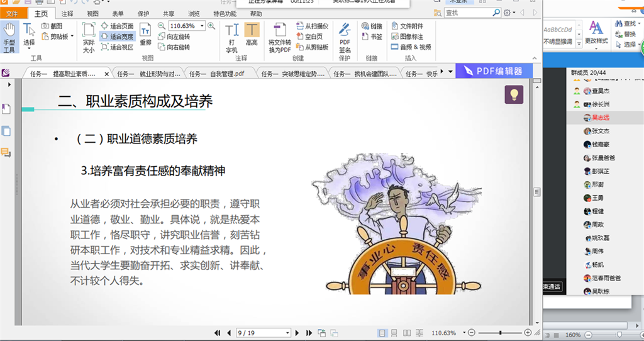Insert File Attachment (文件附件)

[407, 26]
